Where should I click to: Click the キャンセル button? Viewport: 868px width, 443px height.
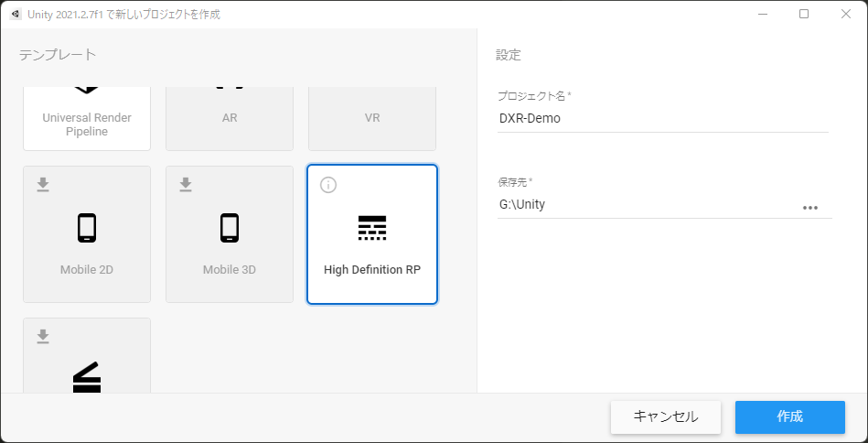tap(665, 417)
